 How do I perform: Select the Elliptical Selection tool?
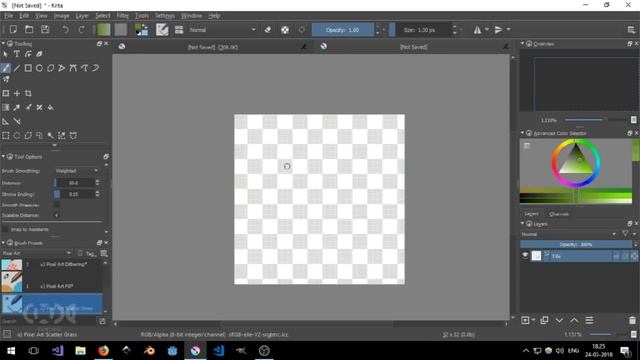[x=17, y=136]
